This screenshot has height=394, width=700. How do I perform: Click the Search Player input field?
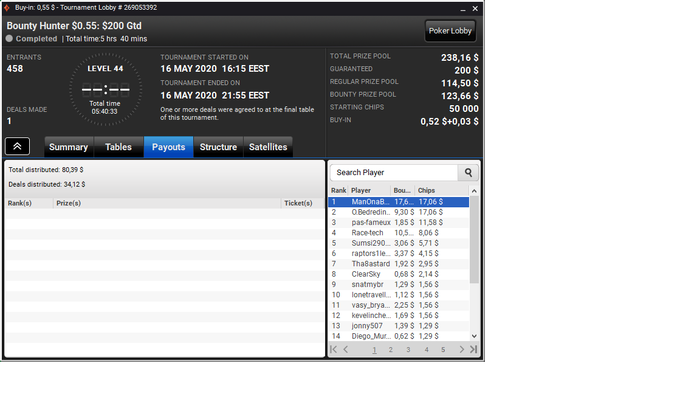tap(394, 172)
